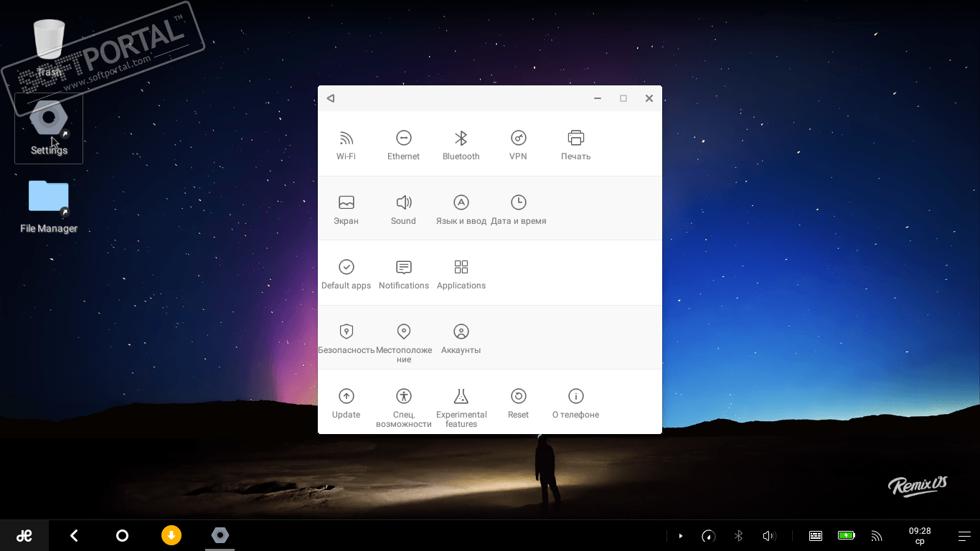Viewport: 980px width, 551px height.
Task: Open the Ethernet settings icon
Action: click(403, 145)
